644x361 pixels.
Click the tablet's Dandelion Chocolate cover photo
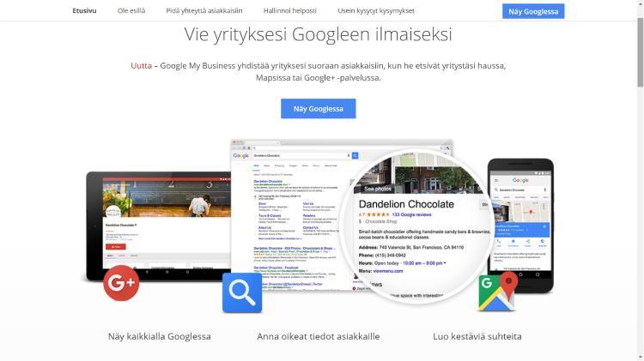[x=167, y=199]
